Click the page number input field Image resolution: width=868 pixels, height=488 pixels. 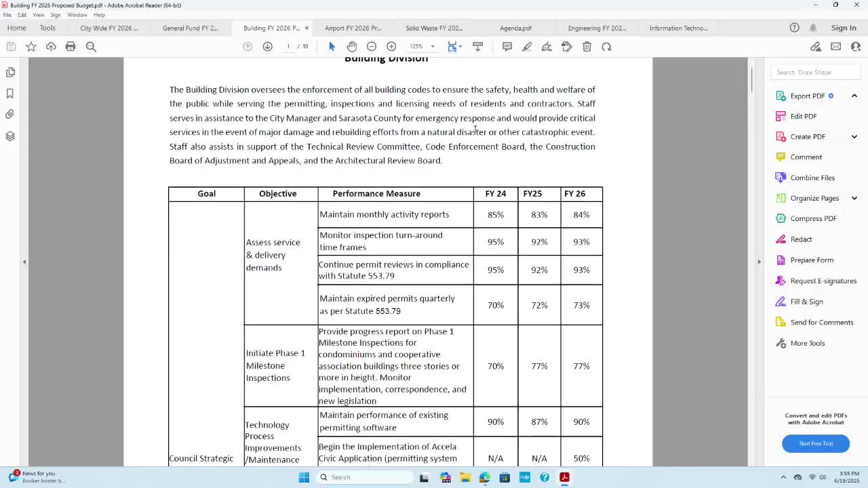288,46
